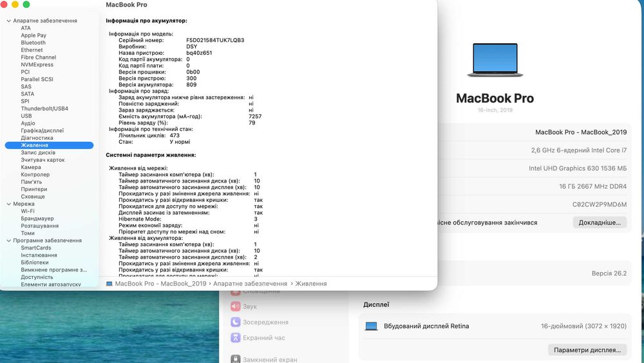644x363 pixels.
Task: Click Живлення in the path bar
Action: tap(311, 284)
